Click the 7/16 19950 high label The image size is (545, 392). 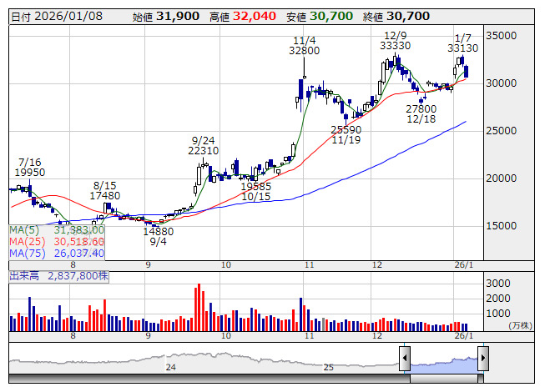30,168
